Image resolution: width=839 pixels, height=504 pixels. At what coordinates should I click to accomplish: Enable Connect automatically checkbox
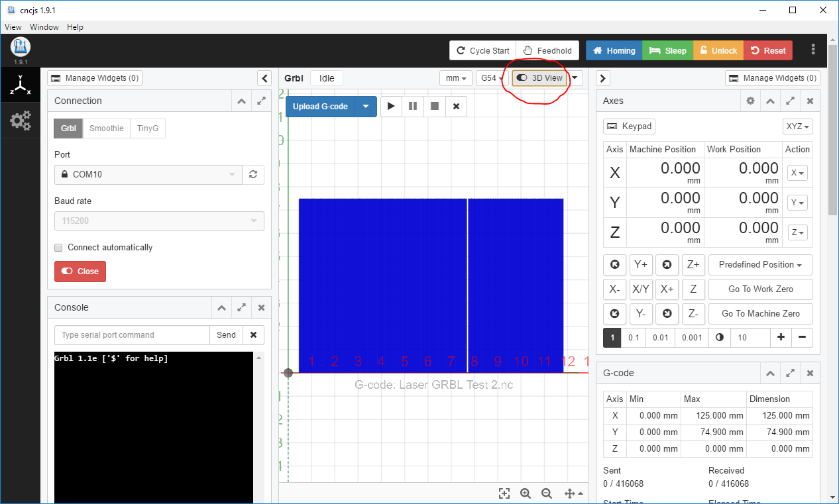(x=59, y=248)
